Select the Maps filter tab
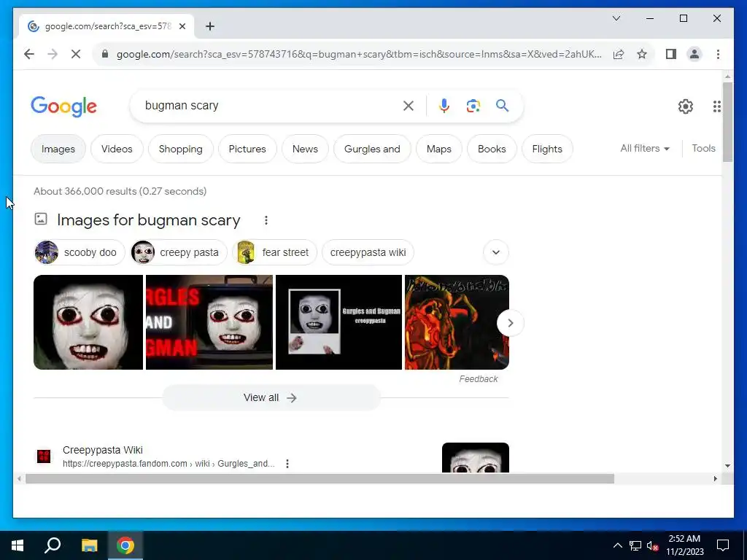Viewport: 747px width, 560px height. pyautogui.click(x=438, y=149)
